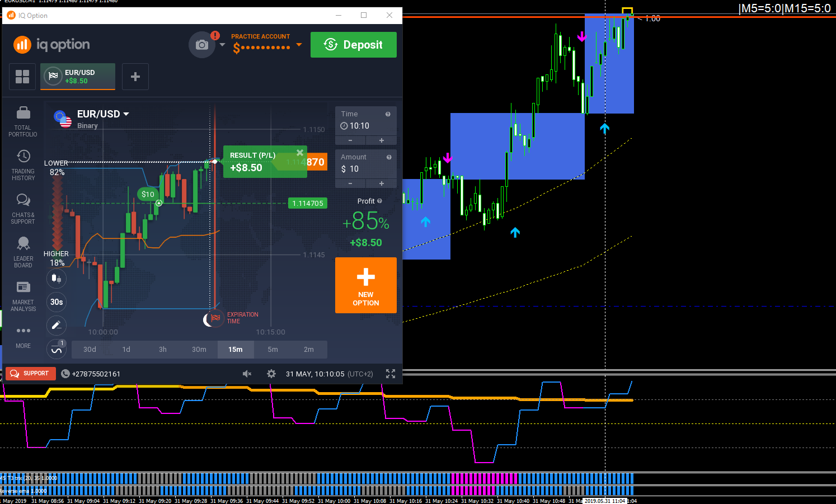Click the iq option logo

point(51,45)
